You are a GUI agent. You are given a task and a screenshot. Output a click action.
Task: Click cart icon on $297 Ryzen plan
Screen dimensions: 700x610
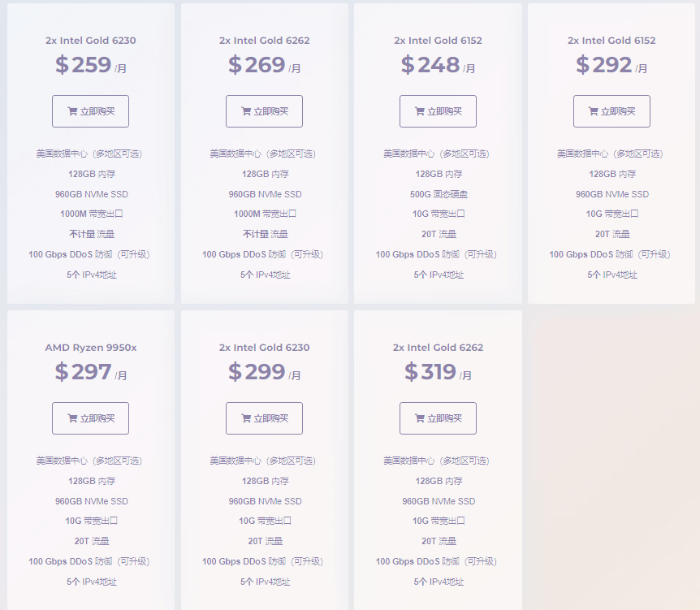72,418
